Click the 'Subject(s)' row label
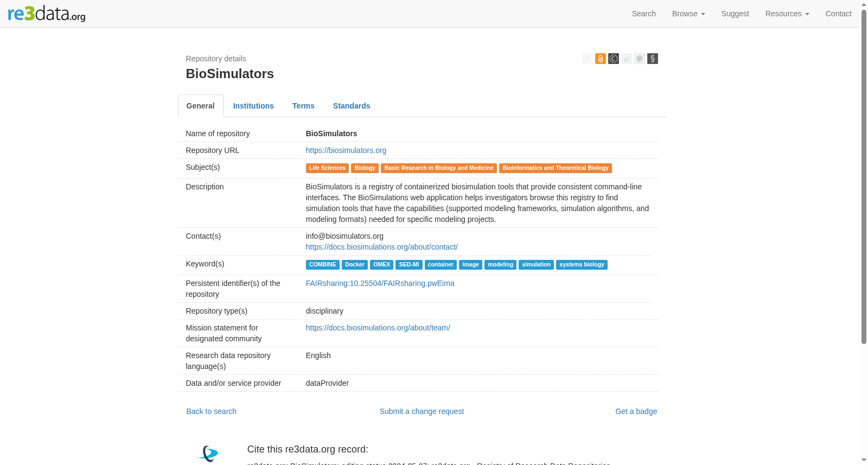The image size is (868, 465). click(x=203, y=167)
